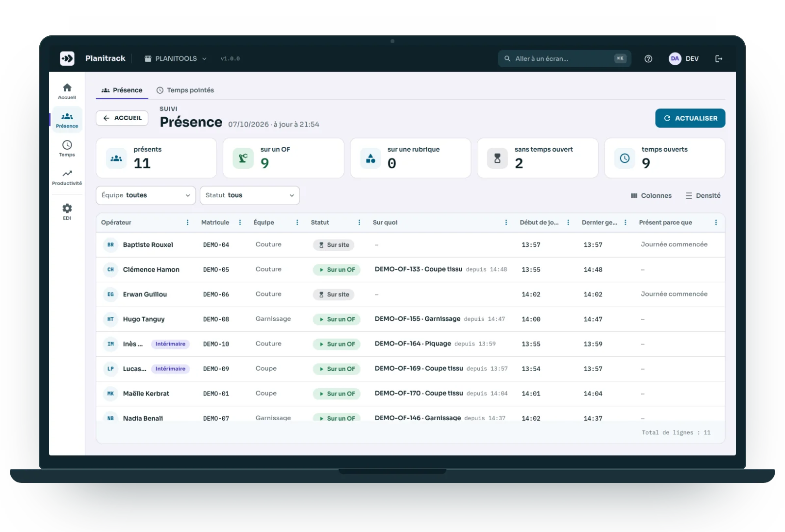The height and width of the screenshot is (532, 785).
Task: Click Sur un OF badge for Clémence Hamon
Action: [x=337, y=269]
